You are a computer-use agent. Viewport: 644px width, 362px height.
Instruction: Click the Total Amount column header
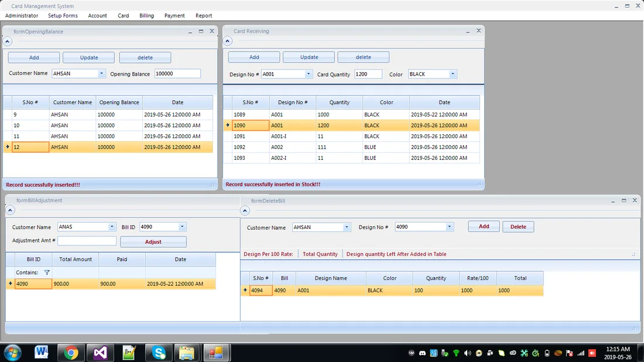(76, 259)
